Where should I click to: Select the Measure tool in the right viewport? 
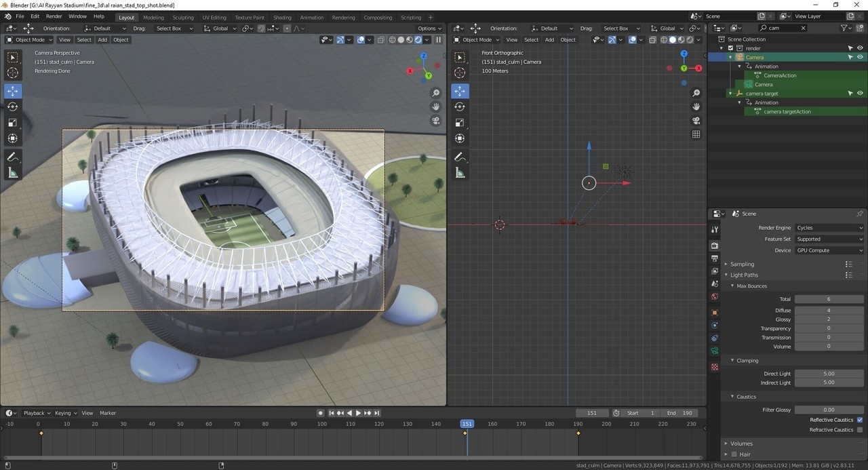pos(460,173)
